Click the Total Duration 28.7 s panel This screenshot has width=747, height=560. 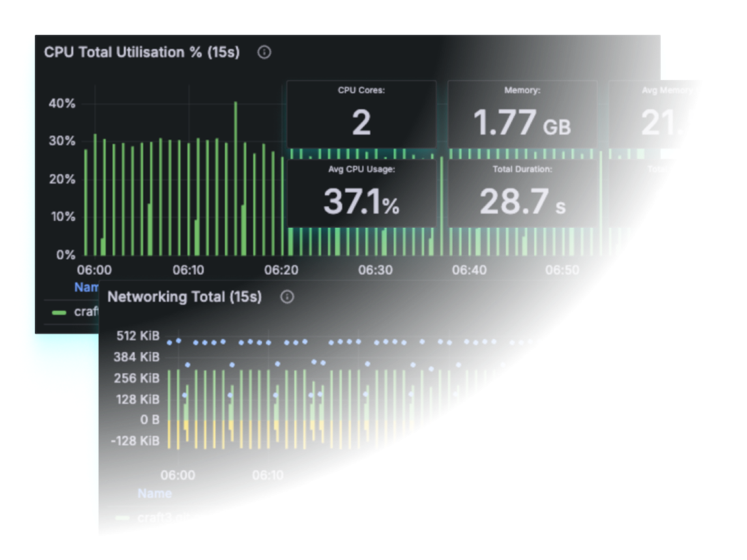[522, 193]
